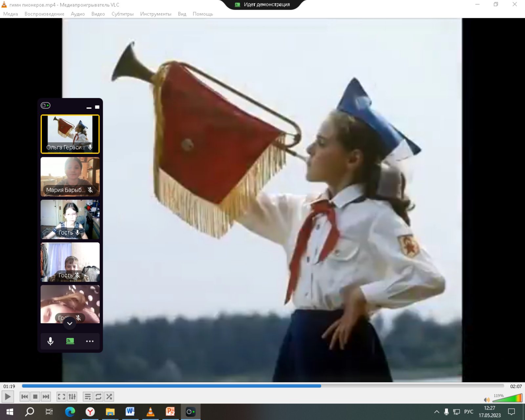Screen dimensions: 525x420
Task: Change input language РУС
Action: 469,412
